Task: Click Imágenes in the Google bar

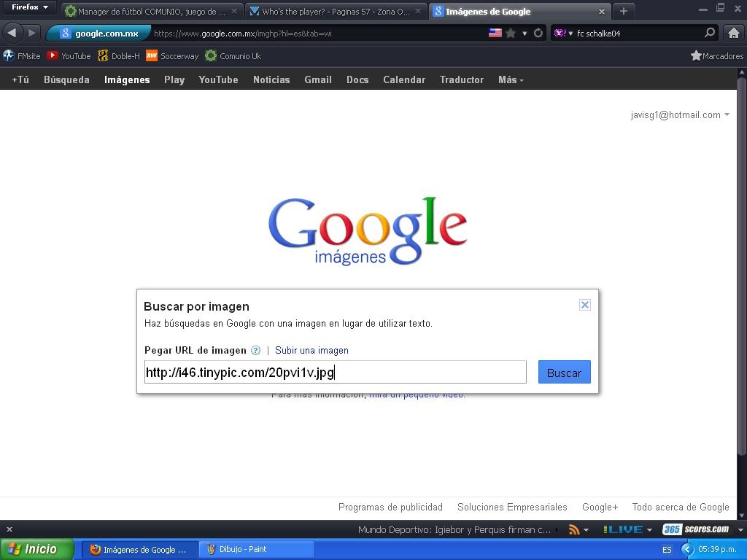Action: point(127,80)
